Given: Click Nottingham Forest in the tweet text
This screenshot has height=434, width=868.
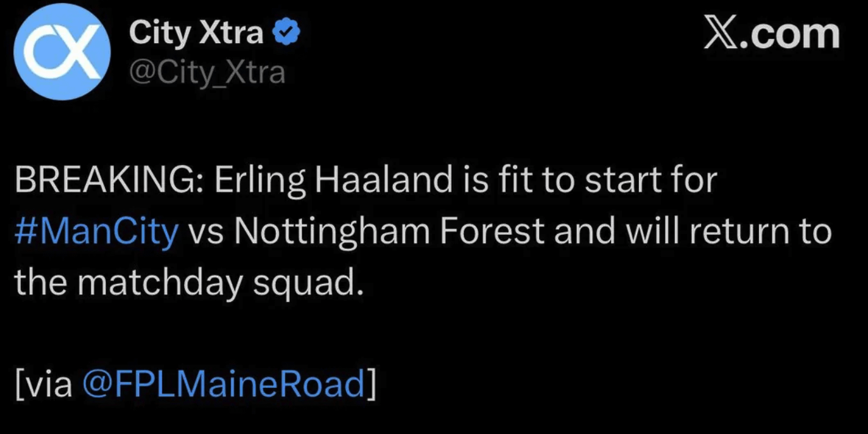Looking at the screenshot, I should 388,232.
